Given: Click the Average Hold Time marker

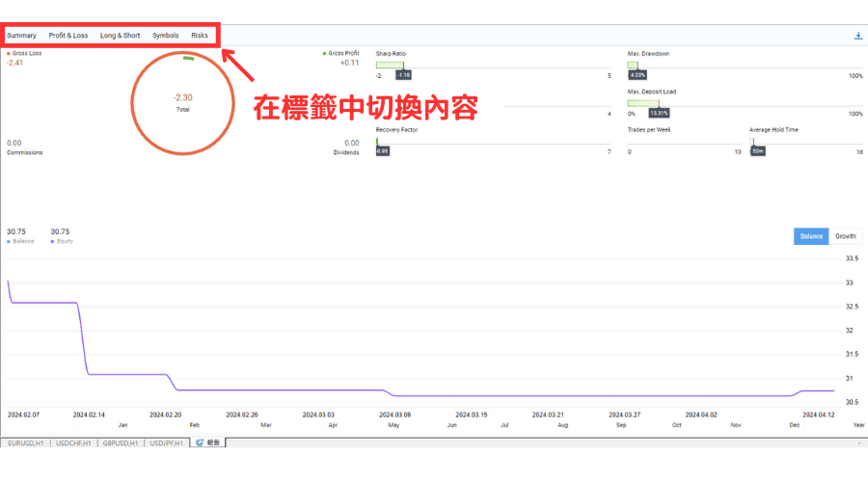Looking at the screenshot, I should [752, 142].
